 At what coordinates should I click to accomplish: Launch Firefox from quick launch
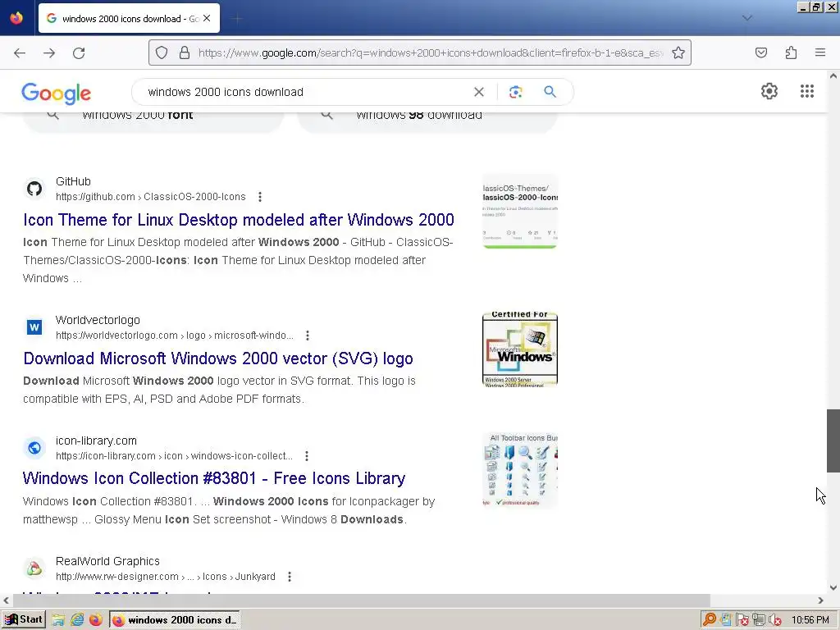point(95,620)
